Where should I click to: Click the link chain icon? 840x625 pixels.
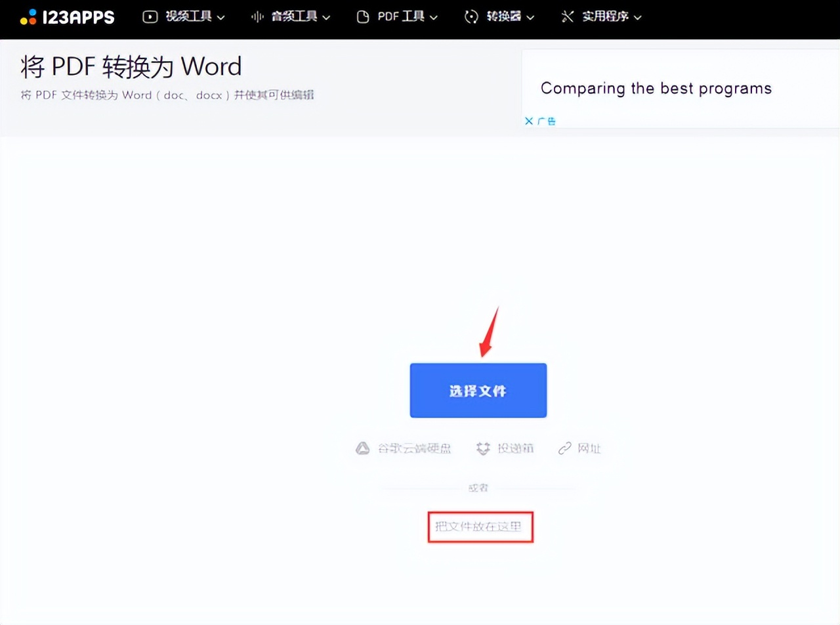(565, 448)
